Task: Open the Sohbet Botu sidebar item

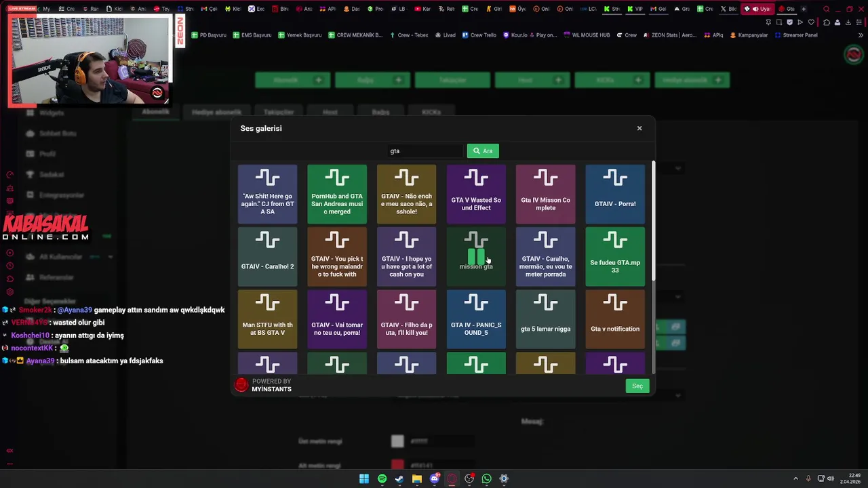Action: 51,134
